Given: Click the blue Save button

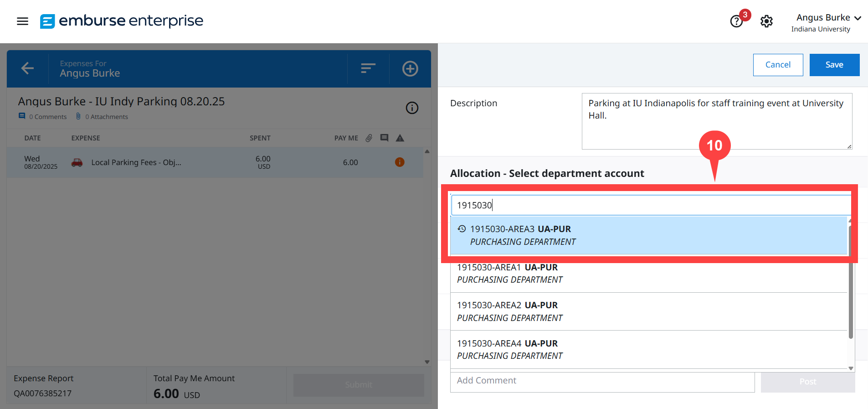Looking at the screenshot, I should [834, 65].
